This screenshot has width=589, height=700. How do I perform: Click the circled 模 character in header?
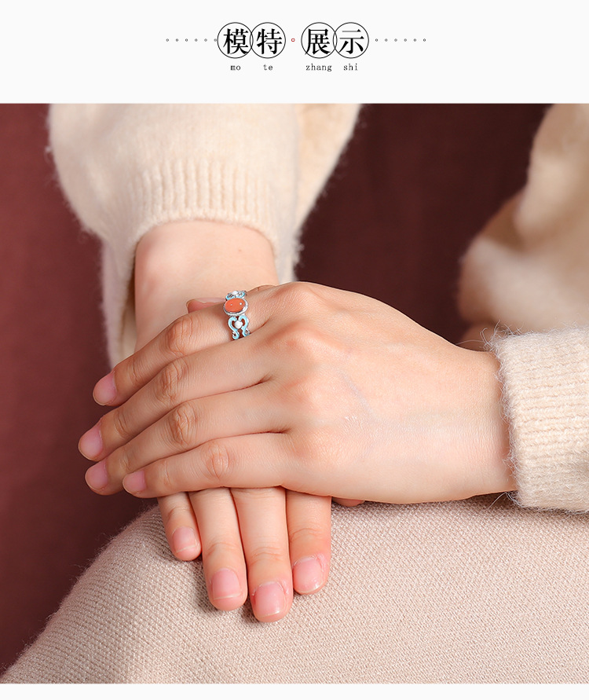pyautogui.click(x=235, y=40)
